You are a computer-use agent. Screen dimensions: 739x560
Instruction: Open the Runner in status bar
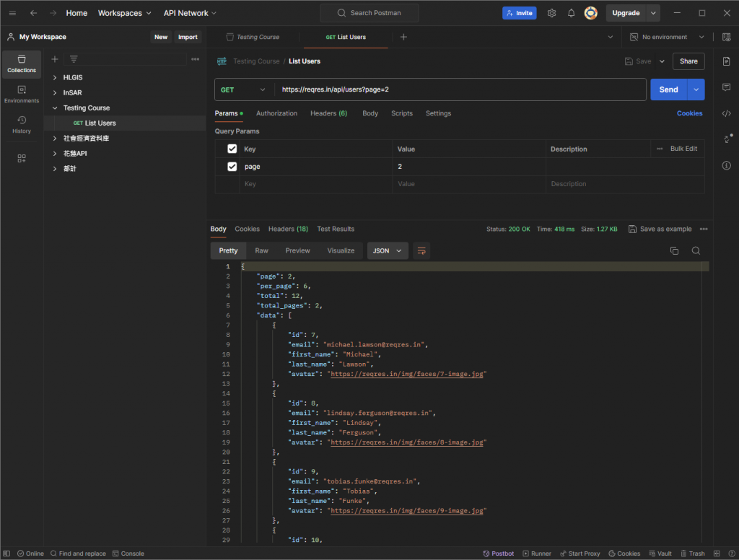coord(537,554)
